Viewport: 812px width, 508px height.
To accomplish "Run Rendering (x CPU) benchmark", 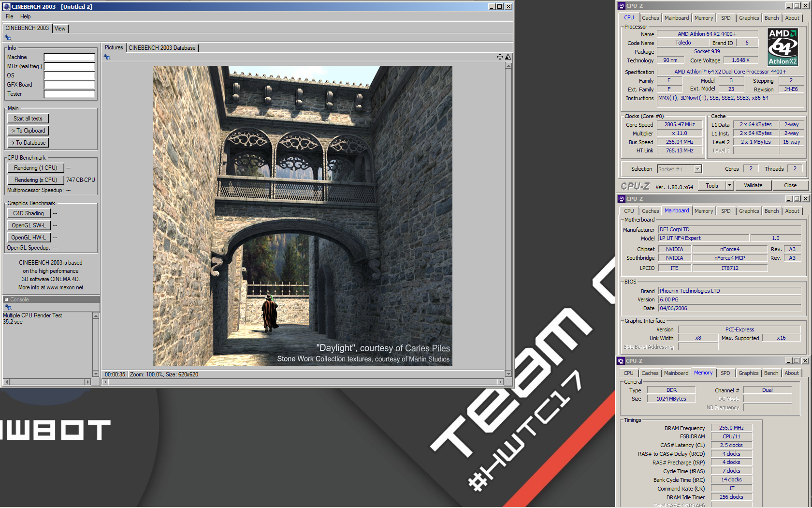I will tap(36, 180).
